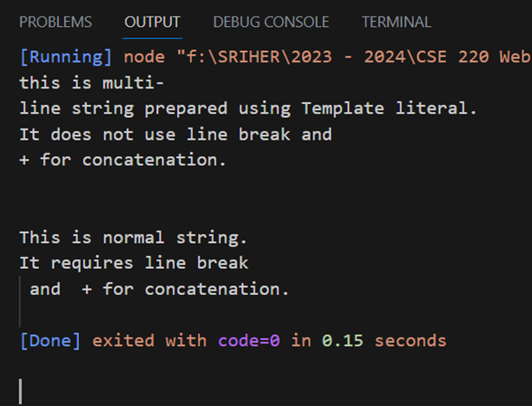Click the orange node file path text
532x406 pixels.
pos(327,57)
